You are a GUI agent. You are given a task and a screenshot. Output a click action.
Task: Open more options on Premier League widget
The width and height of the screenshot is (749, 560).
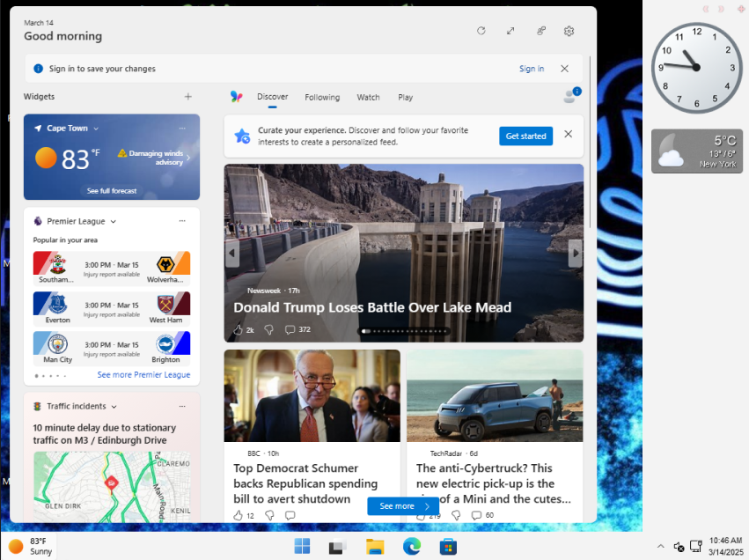coord(182,221)
